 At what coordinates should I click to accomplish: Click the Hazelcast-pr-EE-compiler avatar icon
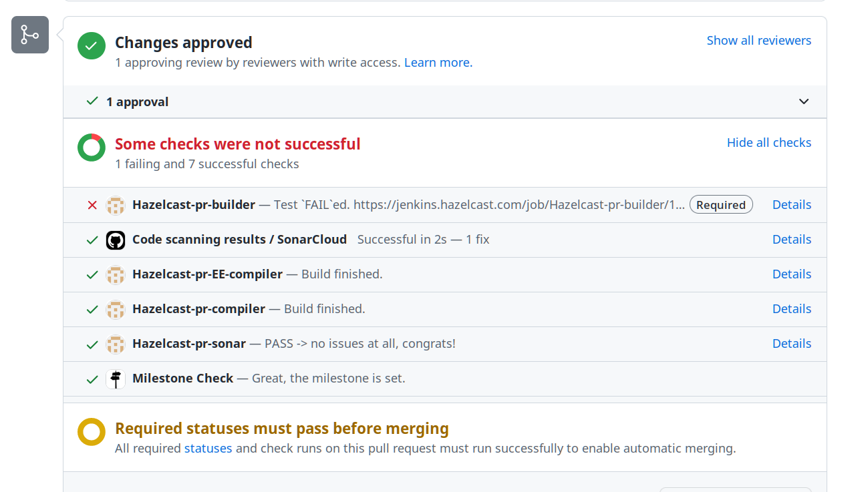[116, 274]
